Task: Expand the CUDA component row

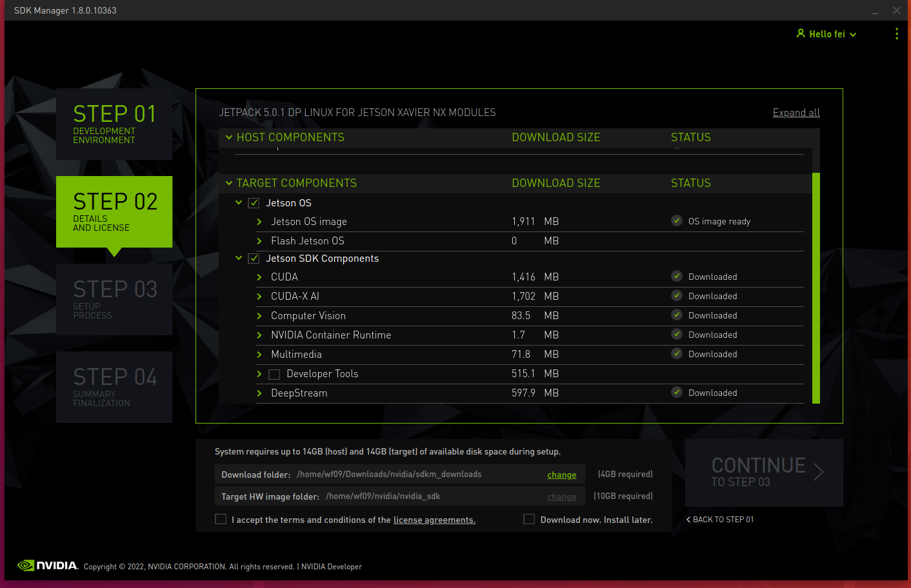Action: click(x=259, y=277)
